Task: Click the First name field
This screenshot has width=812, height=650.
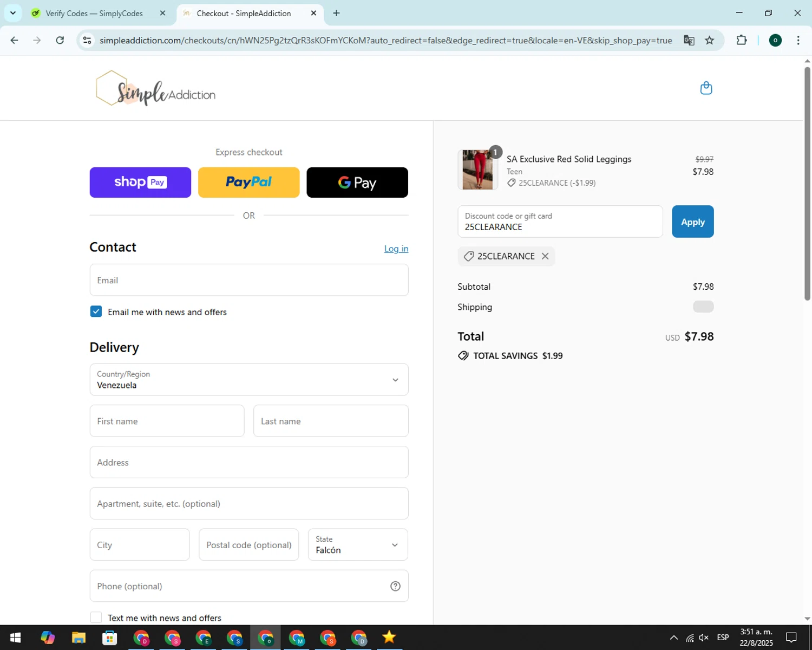Action: pos(167,421)
